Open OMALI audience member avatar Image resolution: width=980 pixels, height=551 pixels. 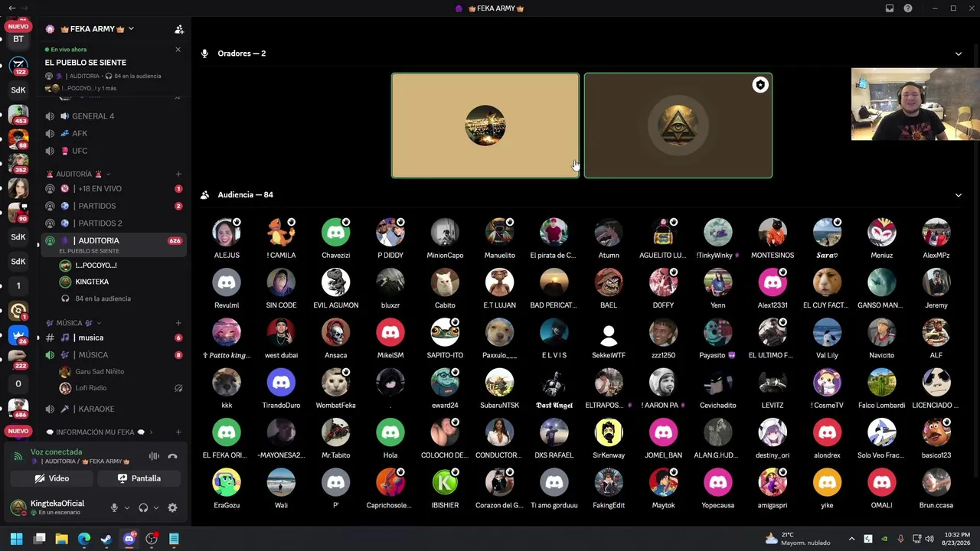click(881, 483)
